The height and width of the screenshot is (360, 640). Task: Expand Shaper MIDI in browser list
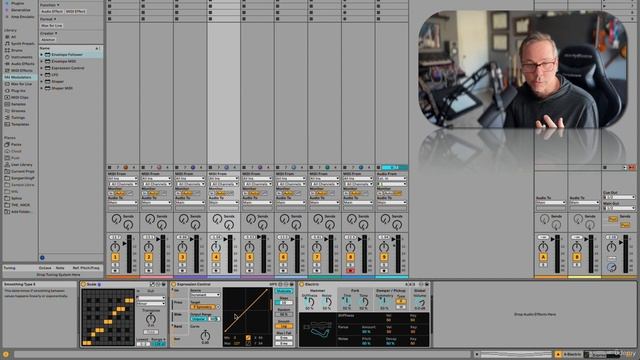tap(42, 88)
